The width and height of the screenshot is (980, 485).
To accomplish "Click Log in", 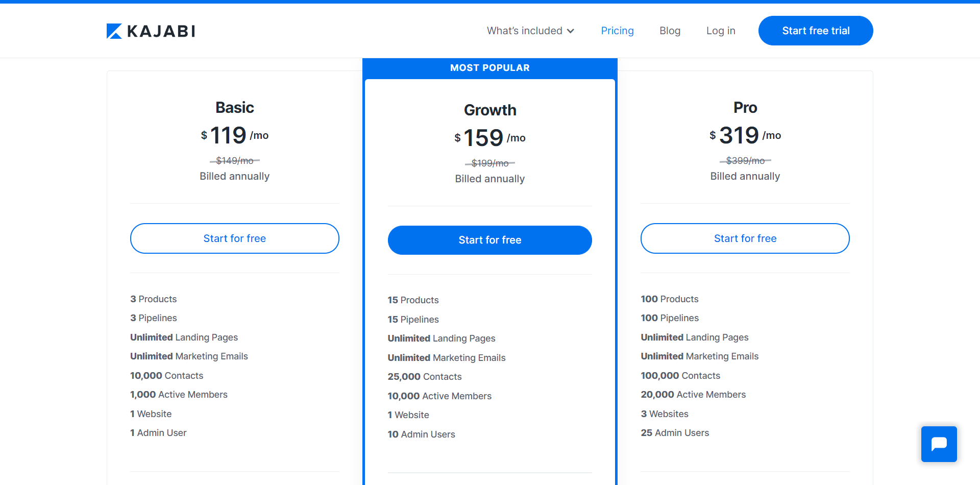I will click(721, 31).
